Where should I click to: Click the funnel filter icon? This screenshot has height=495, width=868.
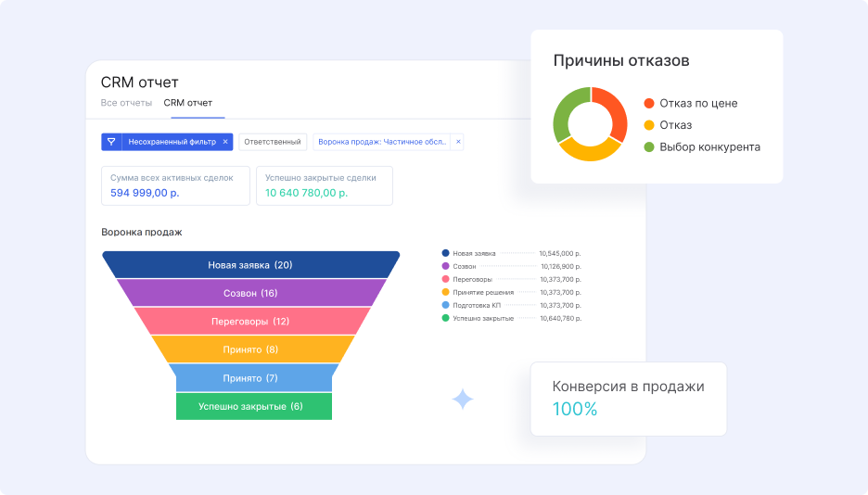pyautogui.click(x=111, y=142)
